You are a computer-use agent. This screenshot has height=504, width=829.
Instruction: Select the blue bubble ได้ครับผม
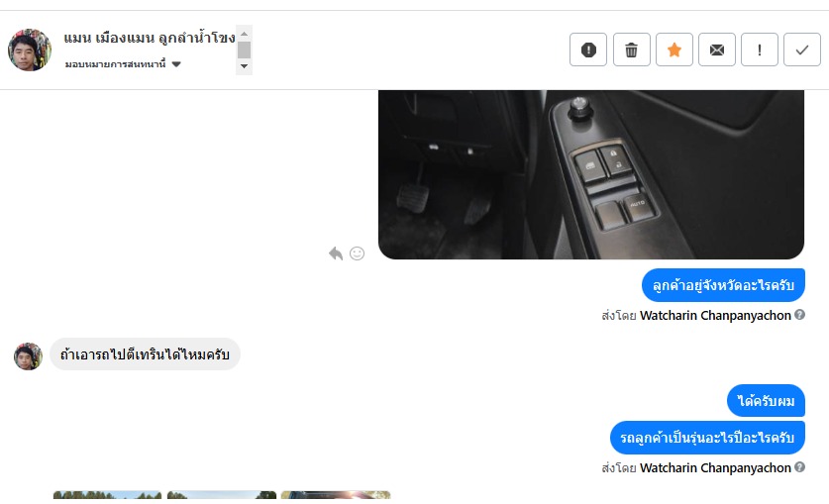[766, 401]
